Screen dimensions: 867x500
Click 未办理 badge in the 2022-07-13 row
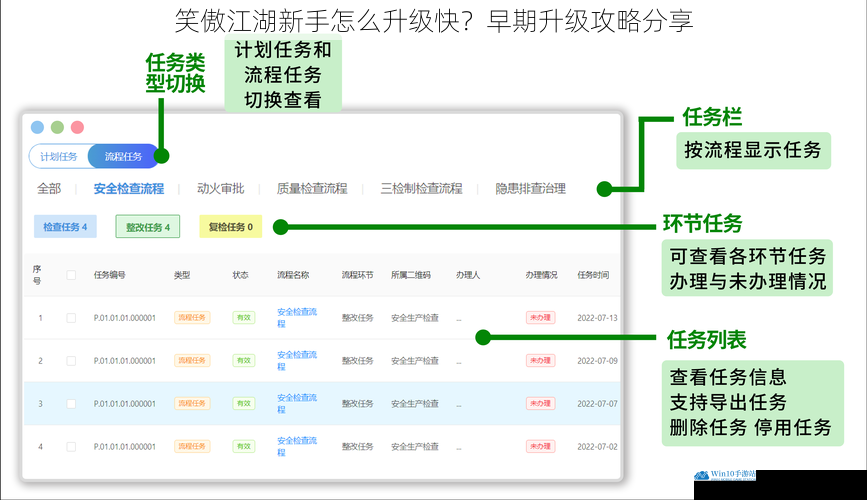540,317
